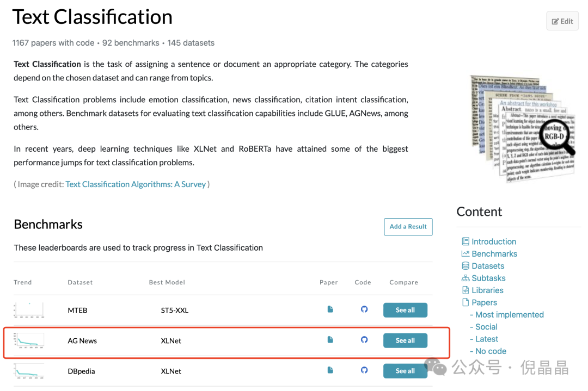Click the Edit button
Viewport: 588px width, 391px height.
[x=562, y=21]
